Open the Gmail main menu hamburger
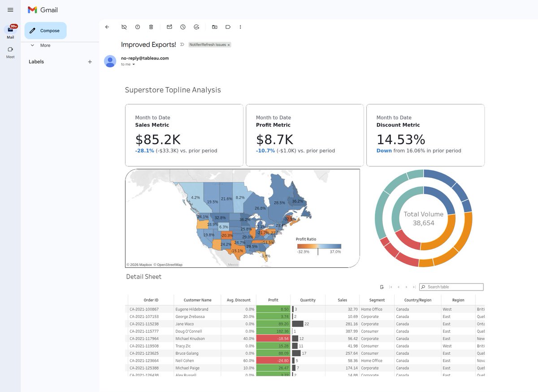The width and height of the screenshot is (538, 392). [x=10, y=10]
